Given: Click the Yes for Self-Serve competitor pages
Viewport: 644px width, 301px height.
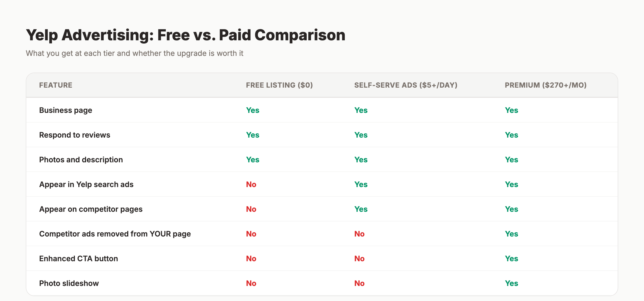Looking at the screenshot, I should pyautogui.click(x=361, y=209).
